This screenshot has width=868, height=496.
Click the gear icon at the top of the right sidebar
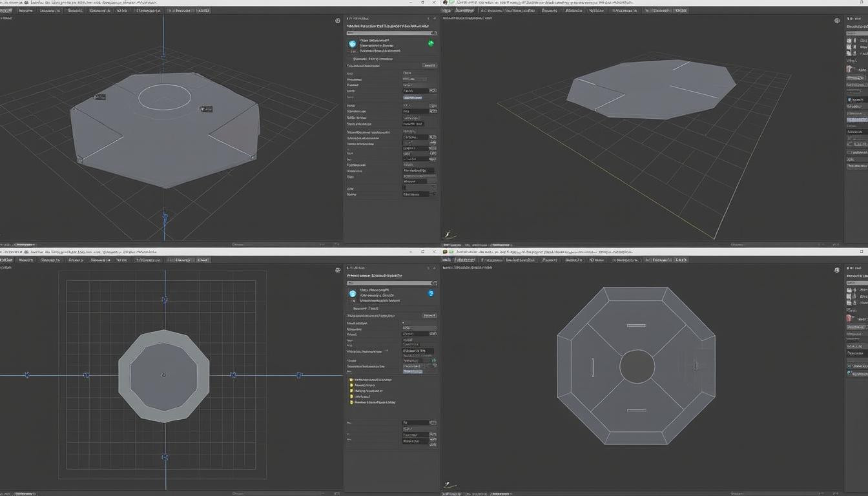click(838, 20)
